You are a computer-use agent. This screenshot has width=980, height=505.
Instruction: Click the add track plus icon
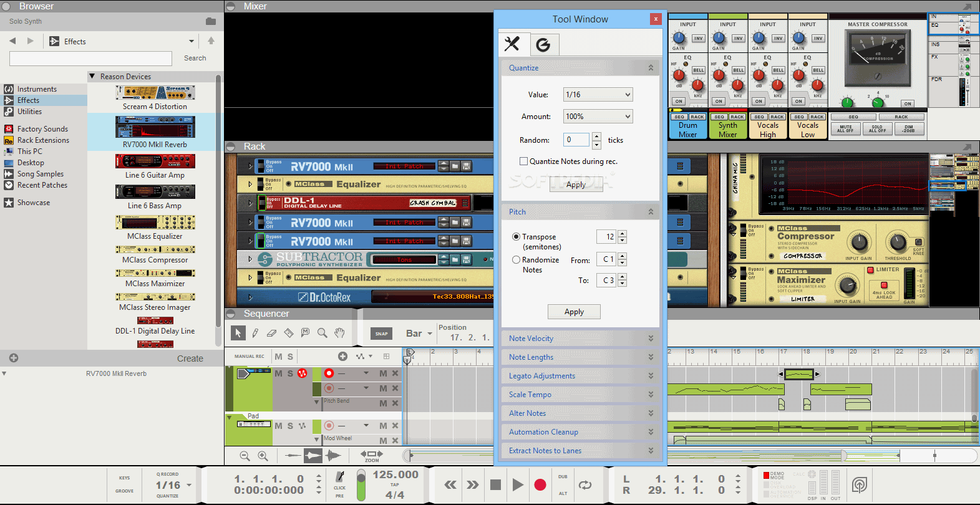pyautogui.click(x=342, y=356)
